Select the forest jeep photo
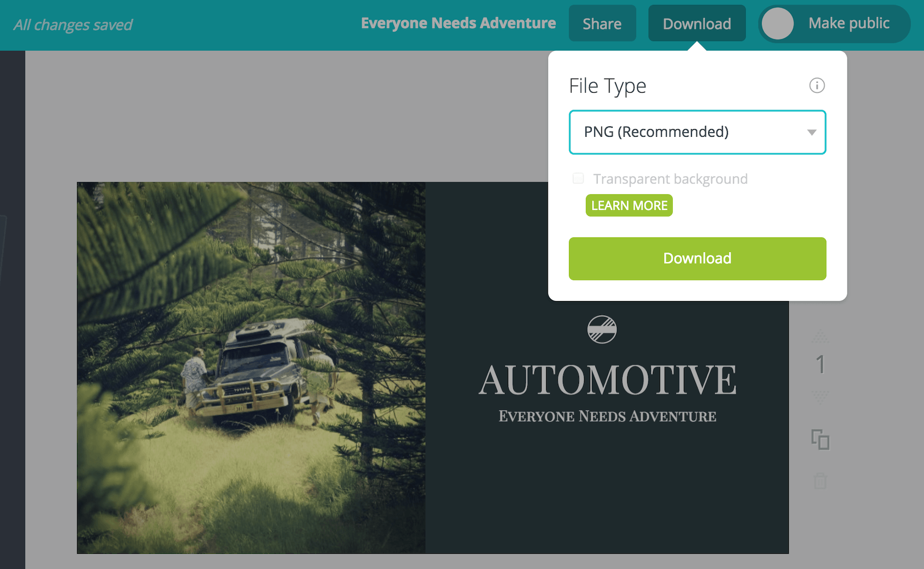Image resolution: width=924 pixels, height=569 pixels. (x=251, y=367)
